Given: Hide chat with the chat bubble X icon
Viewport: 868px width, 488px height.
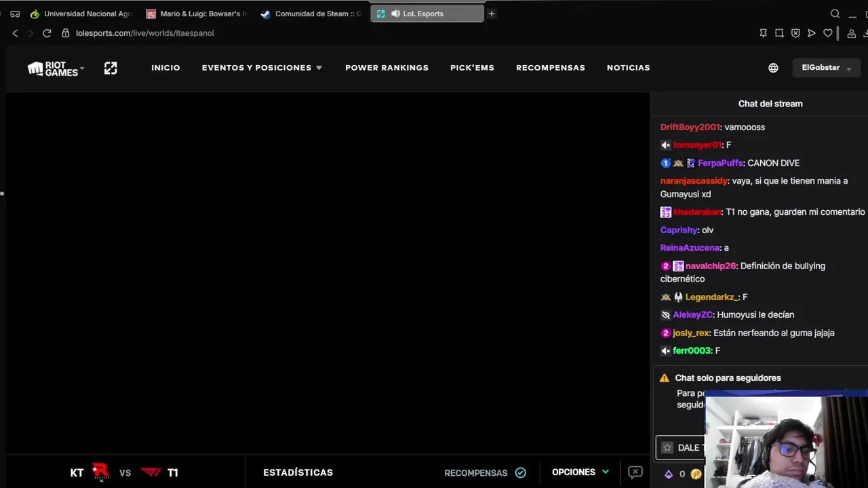Looking at the screenshot, I should pyautogui.click(x=635, y=472).
